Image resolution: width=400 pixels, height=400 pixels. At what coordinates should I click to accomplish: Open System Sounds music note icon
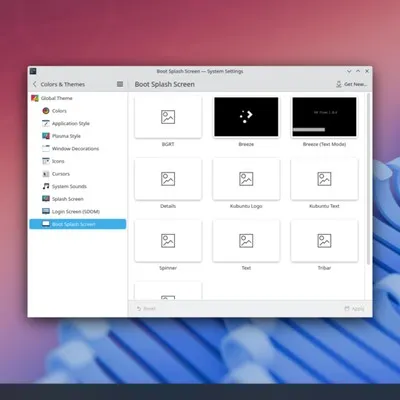[46, 186]
